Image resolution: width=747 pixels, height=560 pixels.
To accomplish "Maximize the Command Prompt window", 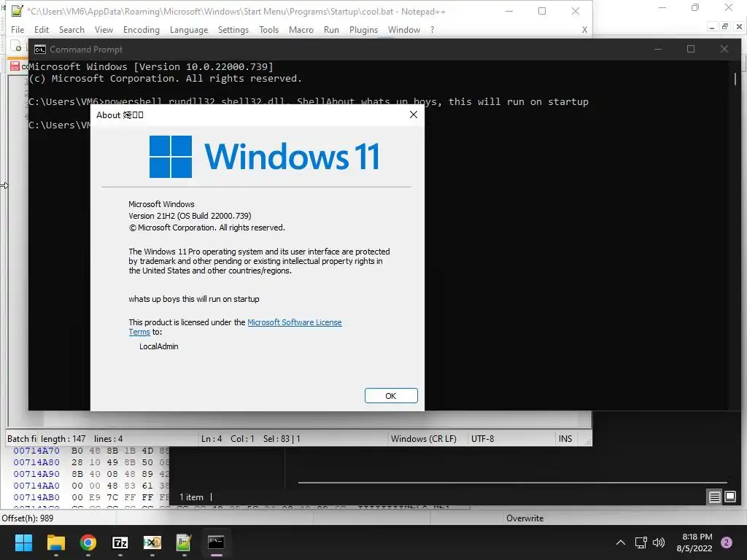I will pos(691,49).
